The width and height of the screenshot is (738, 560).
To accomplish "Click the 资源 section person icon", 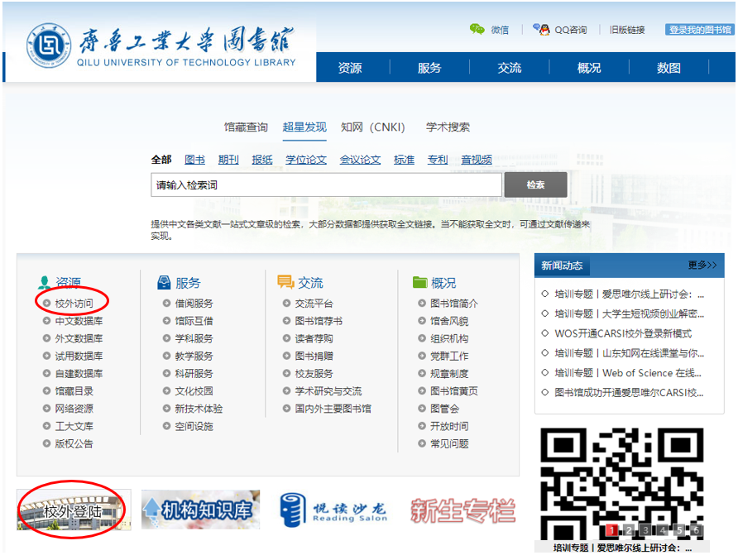I will pos(45,283).
